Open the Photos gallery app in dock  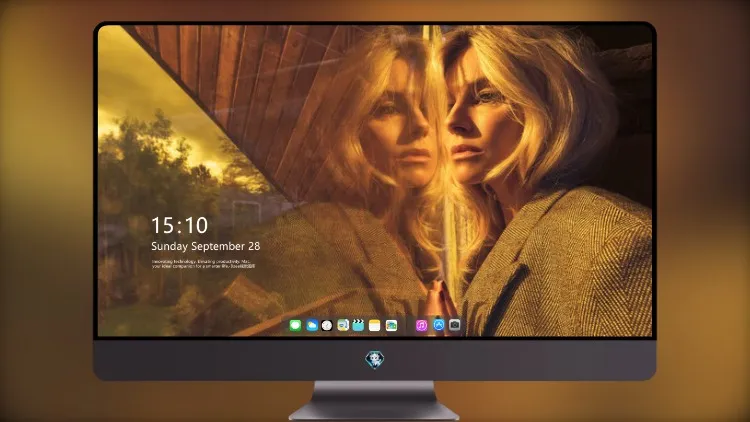(391, 325)
